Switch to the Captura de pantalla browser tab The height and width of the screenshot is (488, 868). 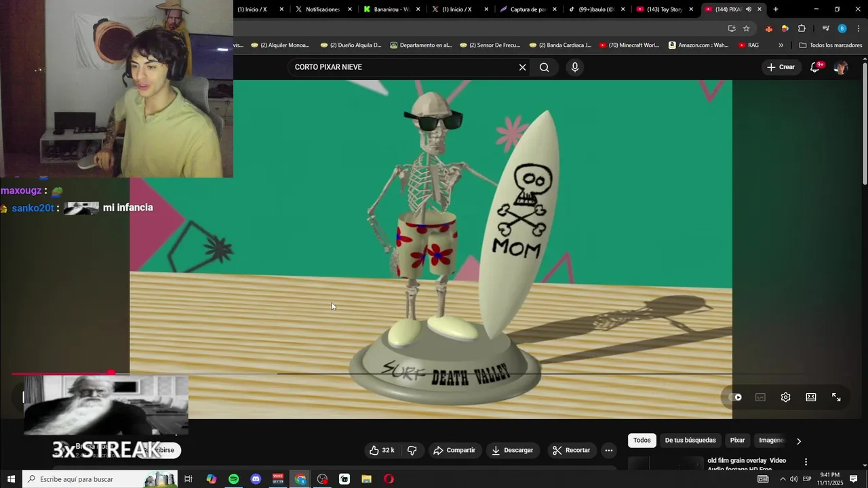click(526, 9)
